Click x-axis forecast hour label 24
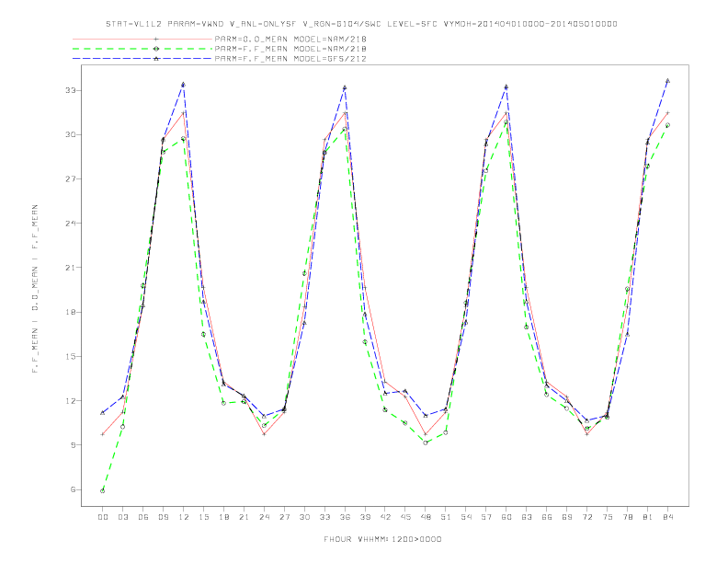The width and height of the screenshot is (728, 563). [x=264, y=517]
